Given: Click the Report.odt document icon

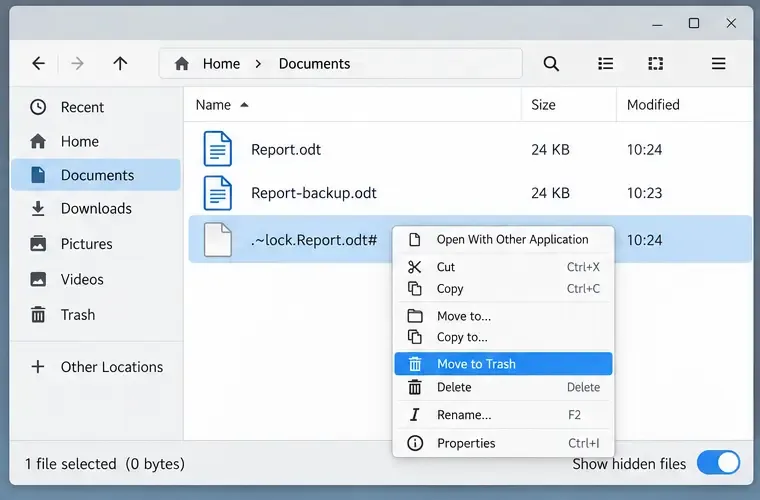Looking at the screenshot, I should tap(218, 149).
